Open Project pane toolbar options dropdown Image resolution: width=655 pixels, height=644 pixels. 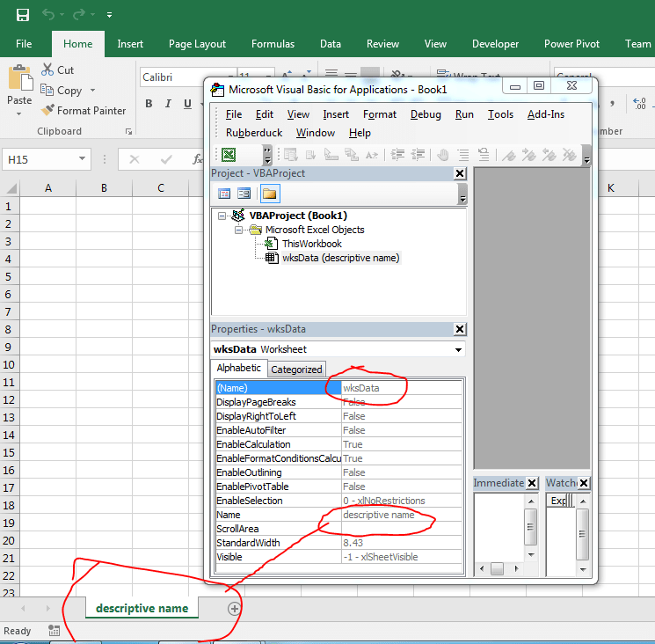462,194
